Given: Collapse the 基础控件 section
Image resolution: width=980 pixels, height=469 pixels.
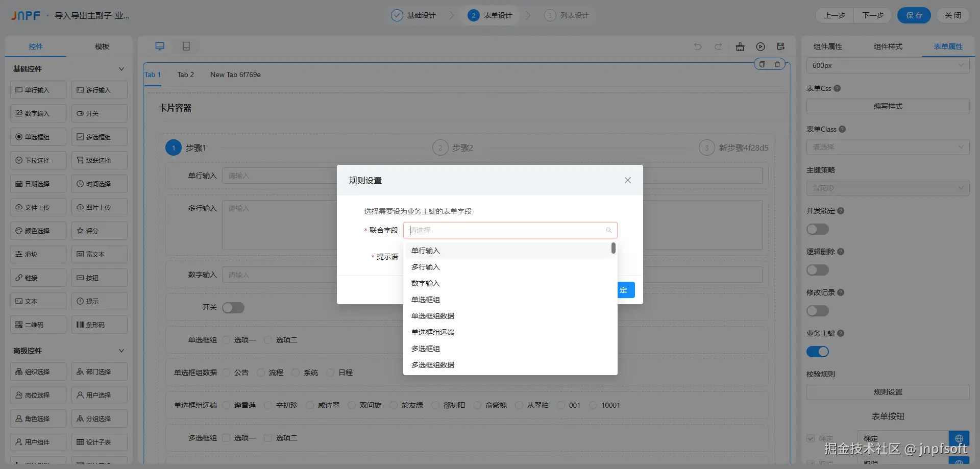Looking at the screenshot, I should tap(121, 69).
